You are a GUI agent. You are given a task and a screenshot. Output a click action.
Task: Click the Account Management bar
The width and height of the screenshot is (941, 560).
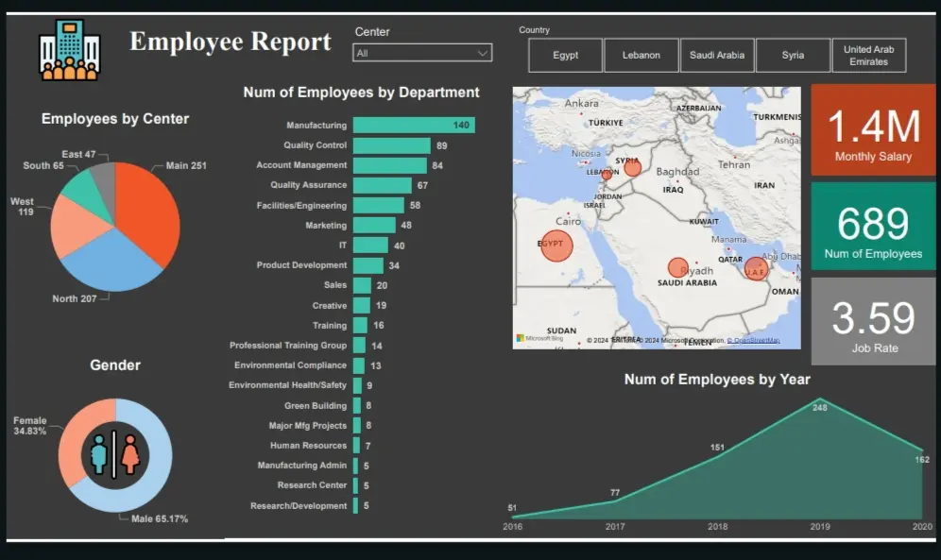[x=389, y=165]
